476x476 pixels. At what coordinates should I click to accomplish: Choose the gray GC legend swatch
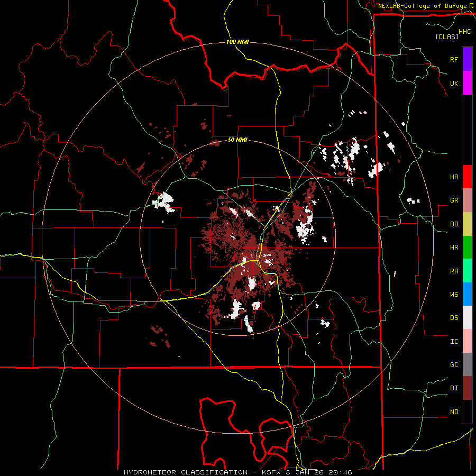[x=467, y=364]
